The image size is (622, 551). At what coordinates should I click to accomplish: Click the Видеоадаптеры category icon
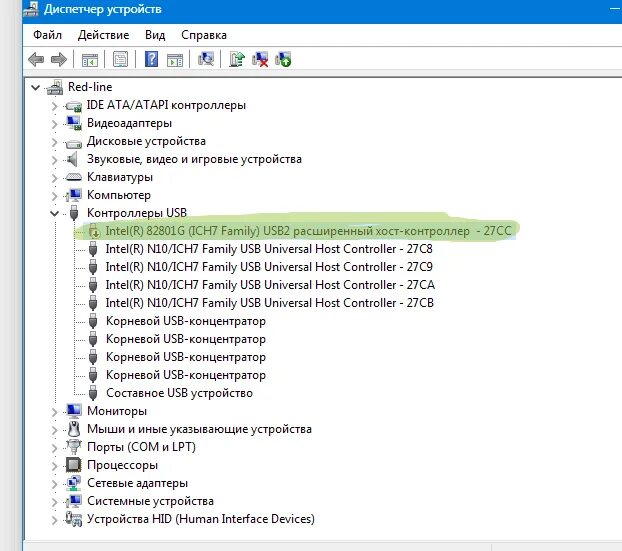[x=74, y=123]
